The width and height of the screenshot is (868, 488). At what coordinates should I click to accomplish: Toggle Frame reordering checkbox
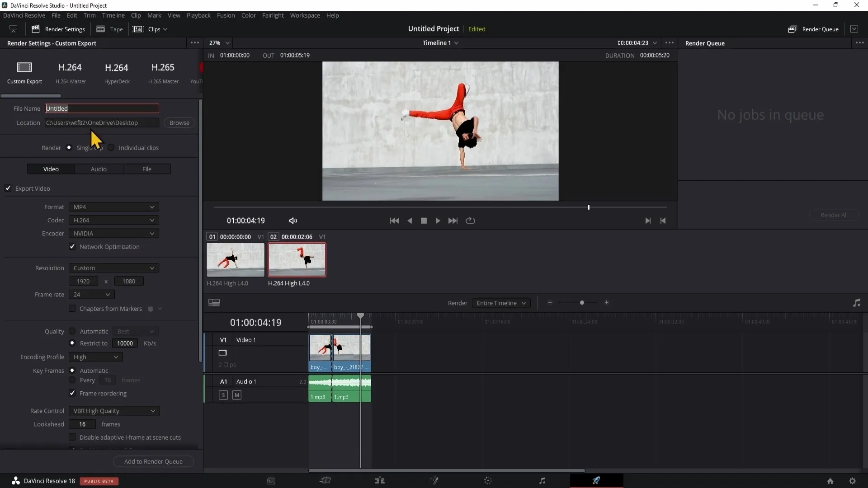coord(72,393)
